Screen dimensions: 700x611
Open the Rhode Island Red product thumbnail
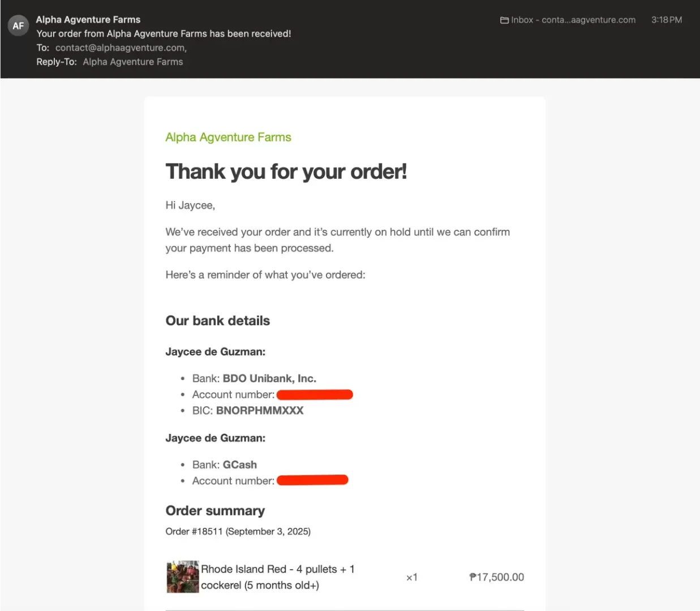[x=182, y=577]
